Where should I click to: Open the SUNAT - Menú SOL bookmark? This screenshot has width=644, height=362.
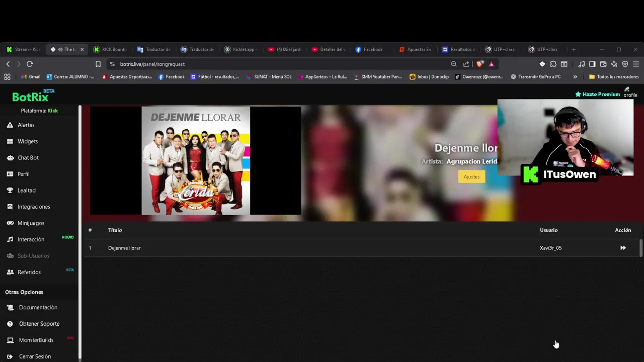coord(269,77)
